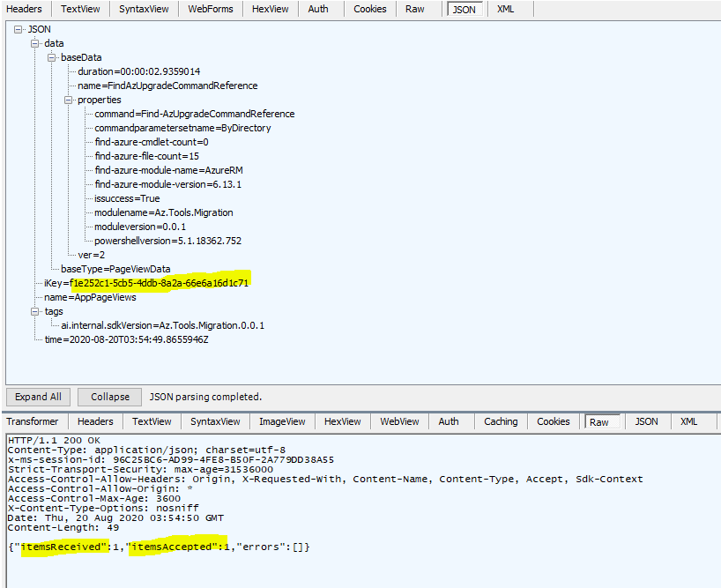721x588 pixels.
Task: Switch to the ImageView response tab
Action: pos(281,421)
